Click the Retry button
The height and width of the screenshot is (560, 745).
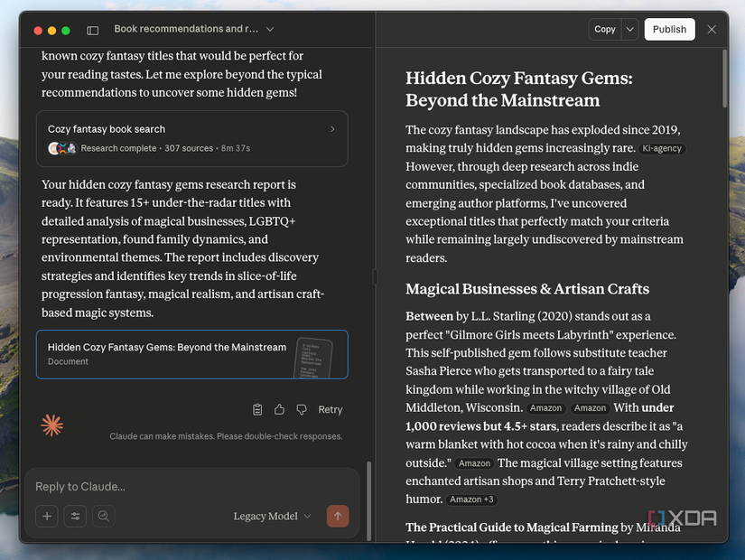tap(330, 409)
